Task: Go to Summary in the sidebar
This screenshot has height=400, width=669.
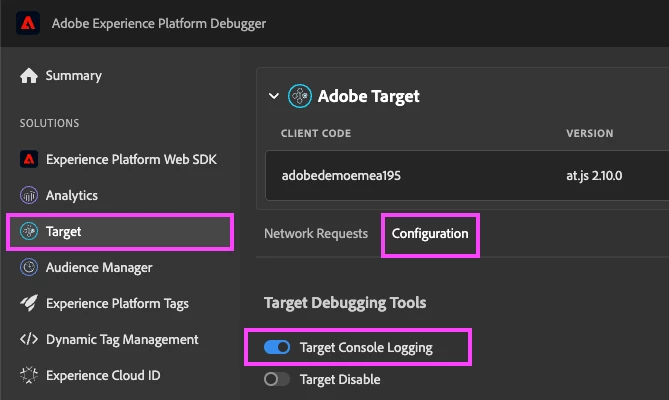Action: pos(73,75)
